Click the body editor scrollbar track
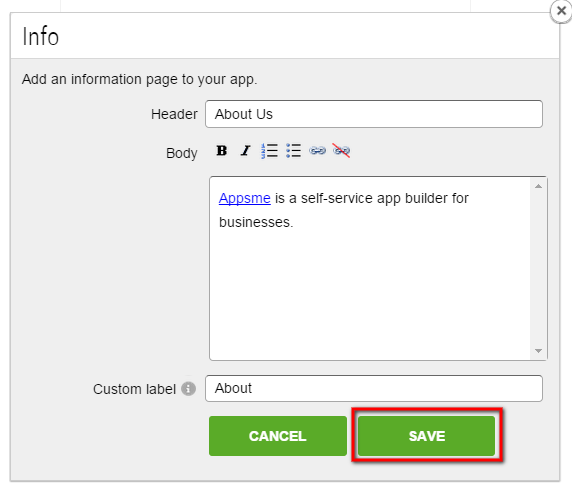Image resolution: width=572 pixels, height=494 pixels. [x=538, y=269]
